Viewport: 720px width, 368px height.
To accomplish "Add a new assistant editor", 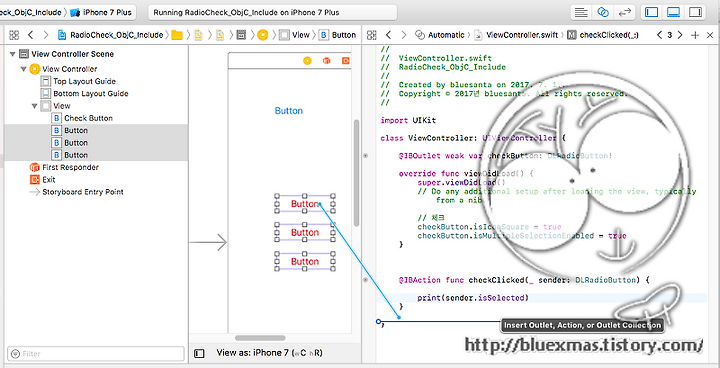I will pyautogui.click(x=695, y=35).
